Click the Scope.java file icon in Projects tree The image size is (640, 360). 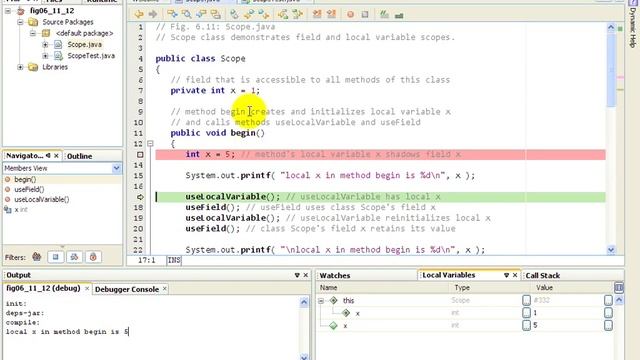58,44
